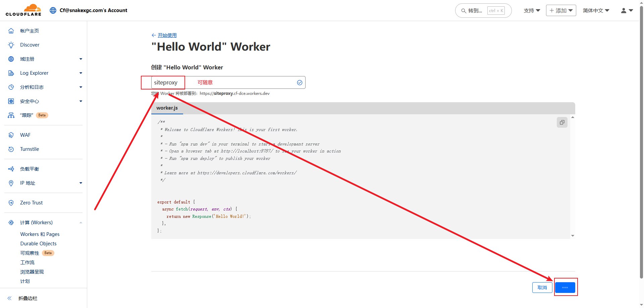Click the Zero Trust icon
This screenshot has height=308, width=644.
[11, 203]
